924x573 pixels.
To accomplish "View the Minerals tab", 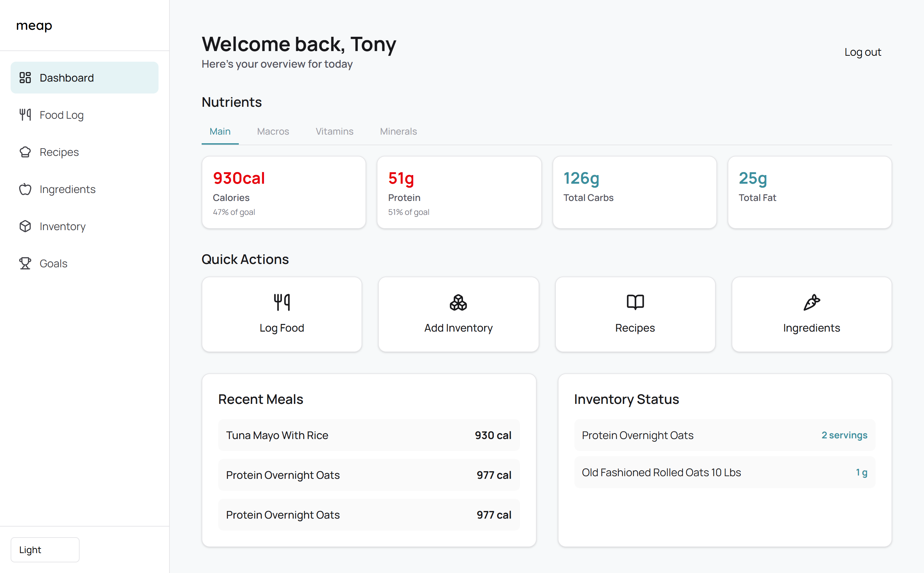I will (x=398, y=131).
